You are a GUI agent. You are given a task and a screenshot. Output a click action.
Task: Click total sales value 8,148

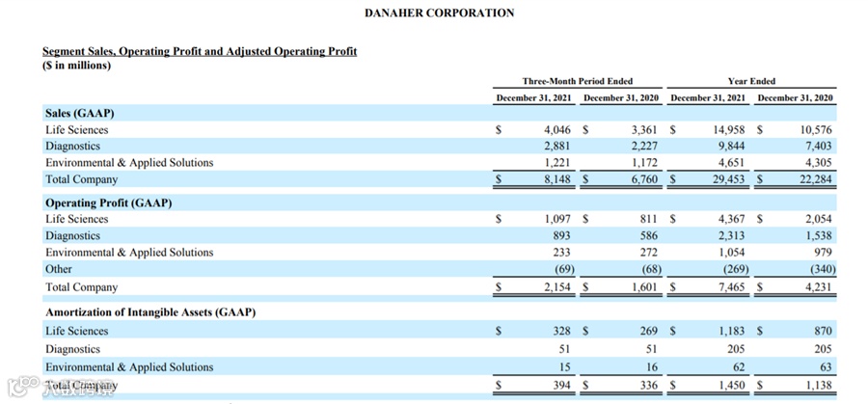556,179
